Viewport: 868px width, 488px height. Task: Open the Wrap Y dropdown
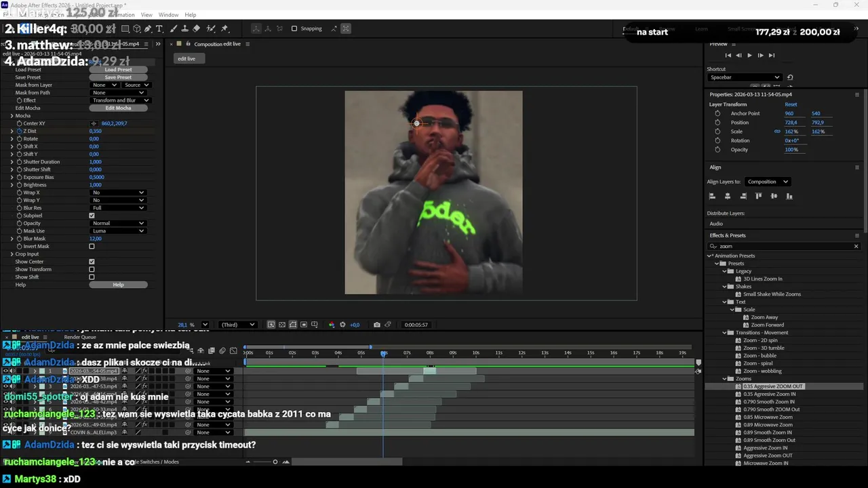coord(118,200)
